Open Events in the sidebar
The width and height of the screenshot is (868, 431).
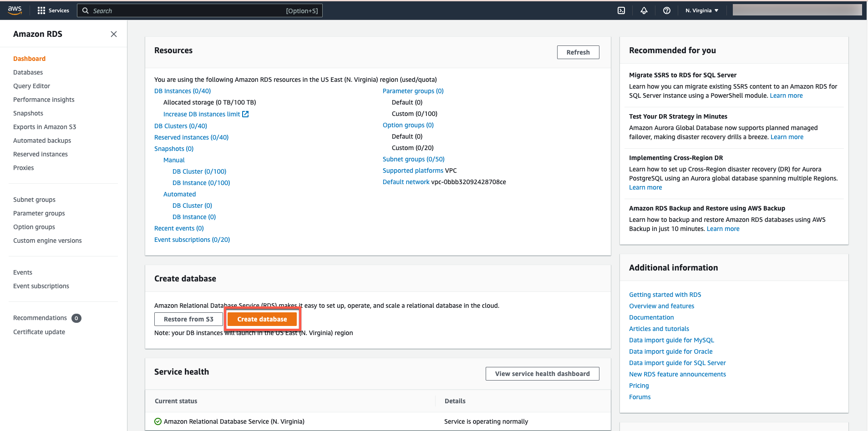click(x=23, y=272)
